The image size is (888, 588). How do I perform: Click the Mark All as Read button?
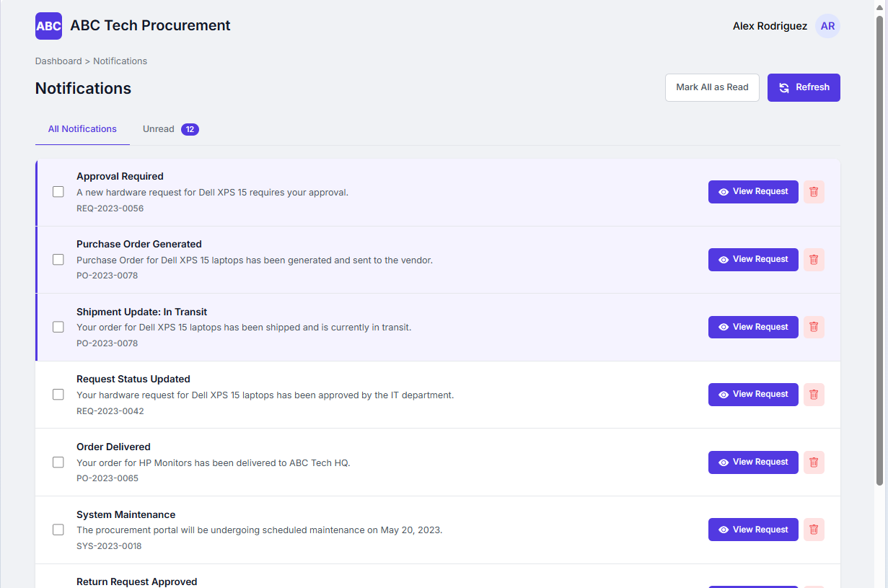[712, 87]
